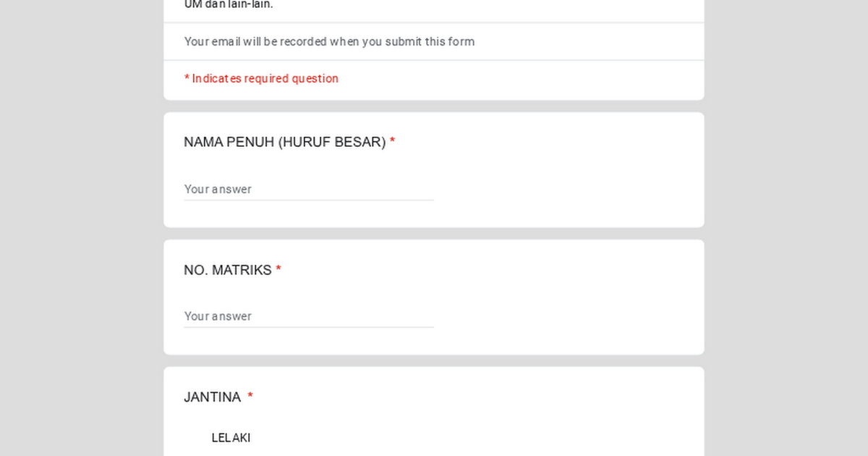868x456 pixels.
Task: Click the red asterisk beside JANTINA
Action: (250, 397)
